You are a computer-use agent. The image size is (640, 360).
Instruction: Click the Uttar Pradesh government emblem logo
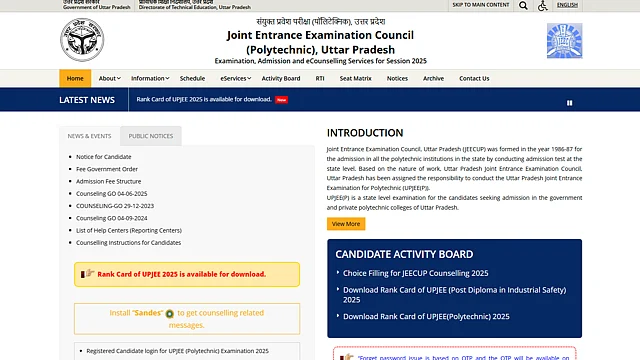tap(82, 40)
